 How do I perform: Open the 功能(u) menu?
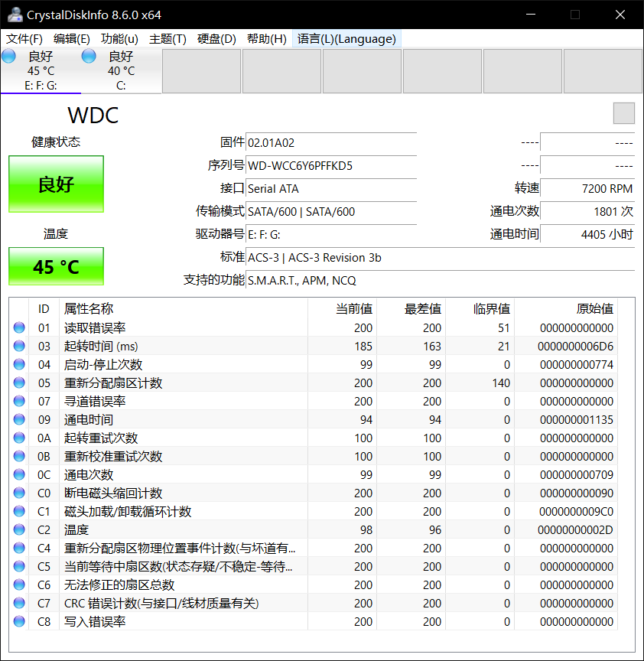pos(119,39)
